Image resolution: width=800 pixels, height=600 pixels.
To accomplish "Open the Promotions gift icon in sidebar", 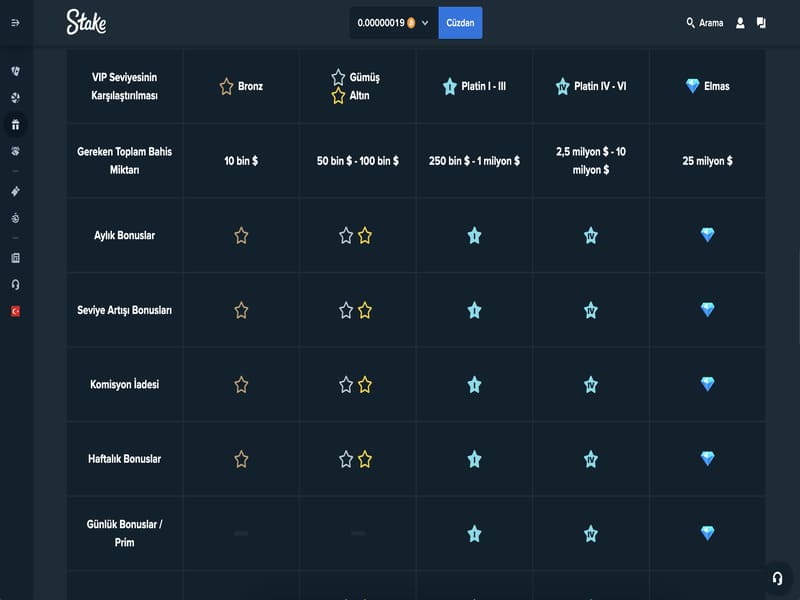I will pyautogui.click(x=15, y=125).
